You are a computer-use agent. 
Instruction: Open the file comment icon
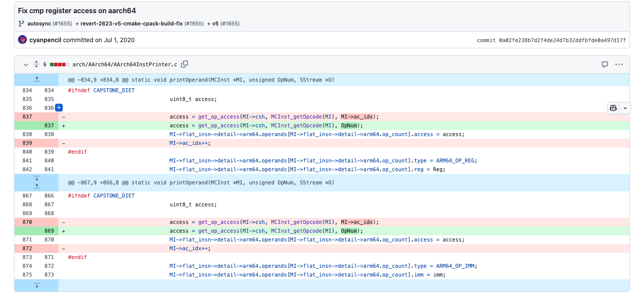tap(605, 65)
